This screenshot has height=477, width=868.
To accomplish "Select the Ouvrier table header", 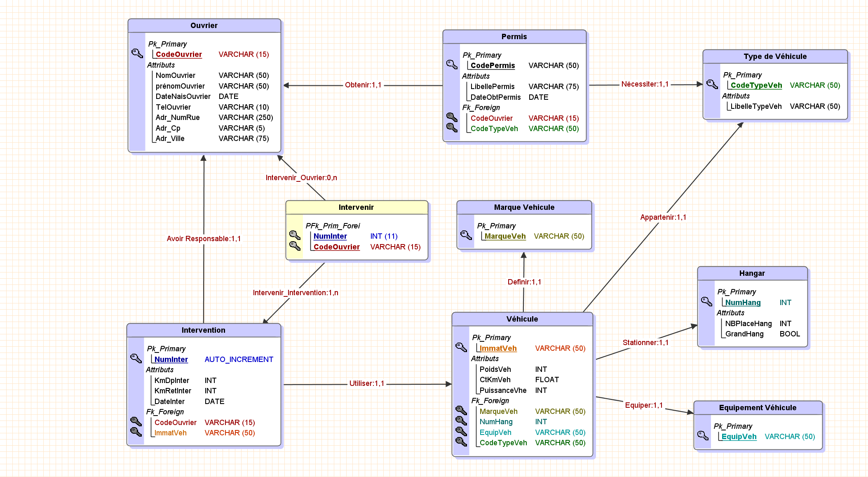I will [x=204, y=26].
